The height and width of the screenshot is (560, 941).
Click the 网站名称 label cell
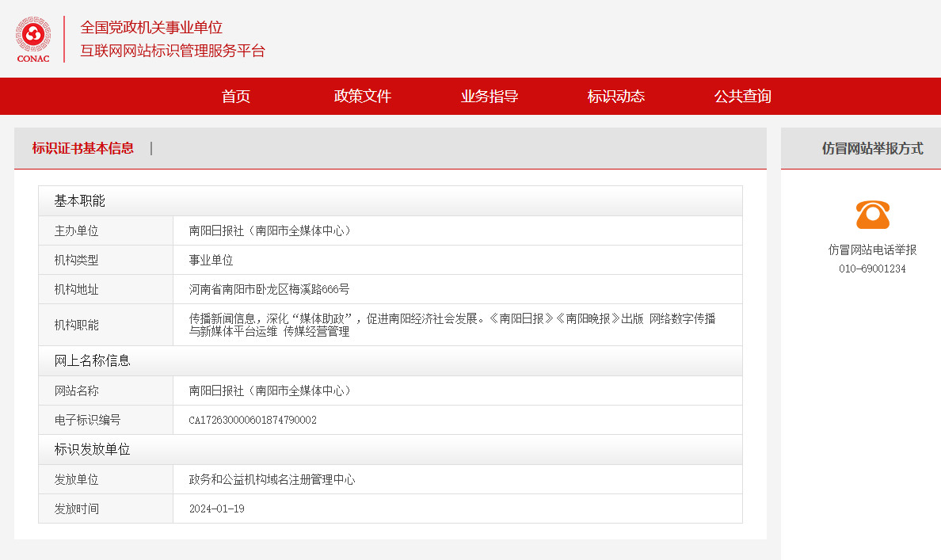click(x=105, y=390)
